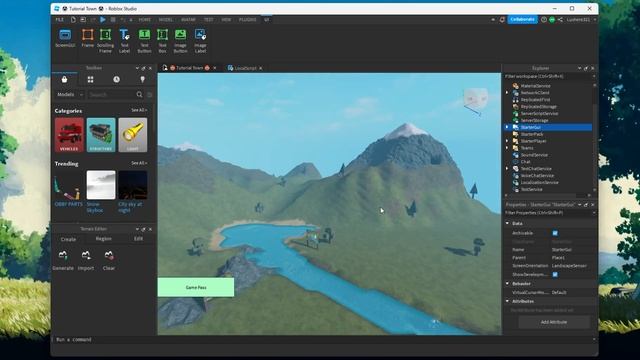The width and height of the screenshot is (640, 360).
Task: Toggle the Archivable checkbox
Action: 555,233
